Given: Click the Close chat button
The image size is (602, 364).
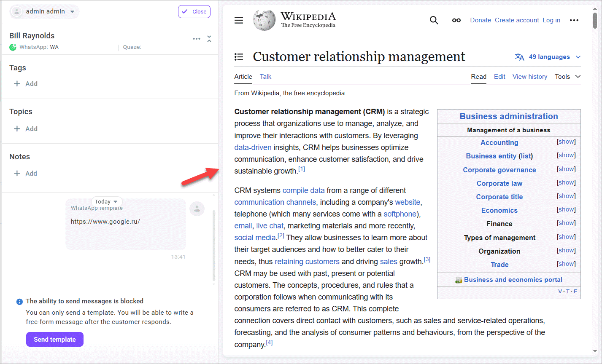Looking at the screenshot, I should 194,12.
